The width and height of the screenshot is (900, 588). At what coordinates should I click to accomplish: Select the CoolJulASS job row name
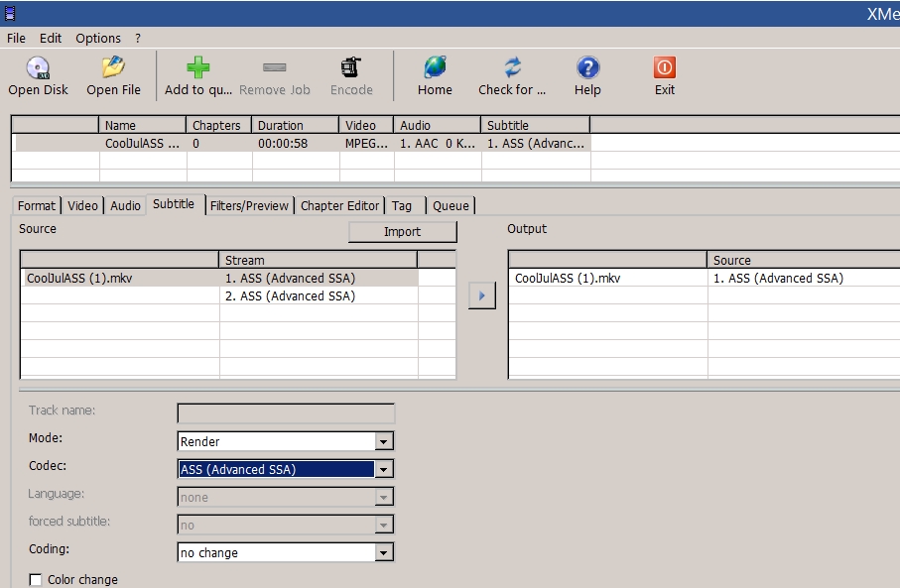(x=142, y=144)
